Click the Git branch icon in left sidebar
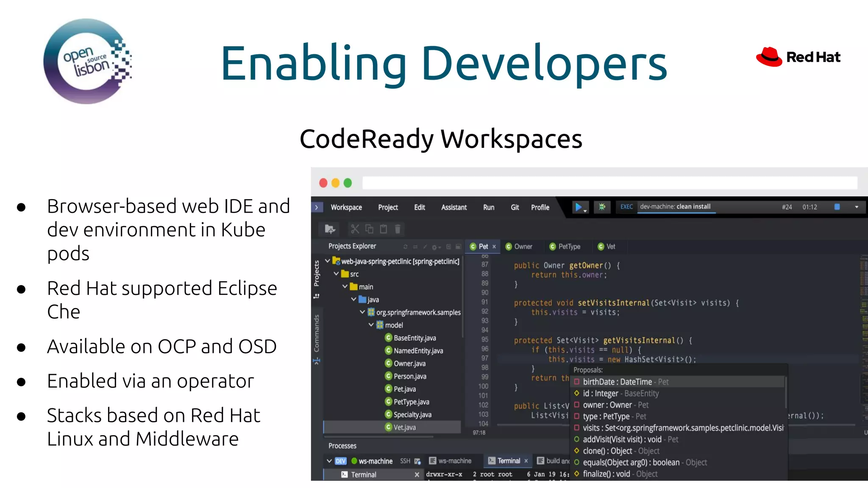 [x=317, y=296]
